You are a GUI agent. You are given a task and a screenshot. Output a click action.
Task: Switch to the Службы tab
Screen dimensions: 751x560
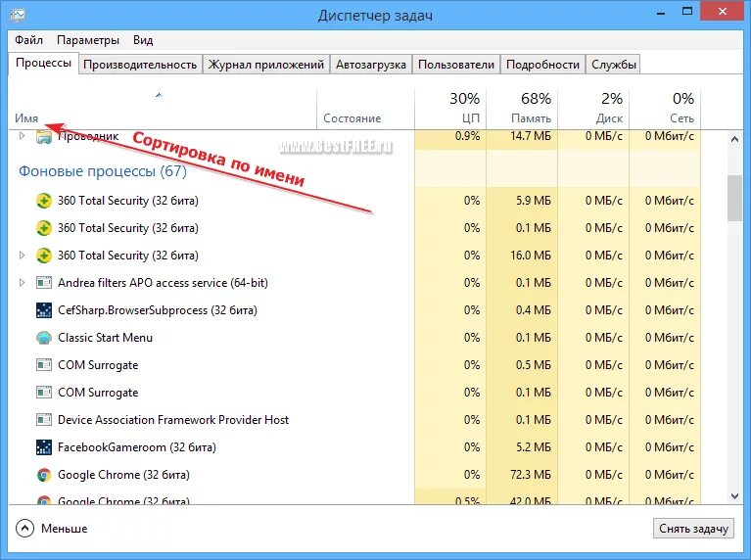(x=614, y=65)
